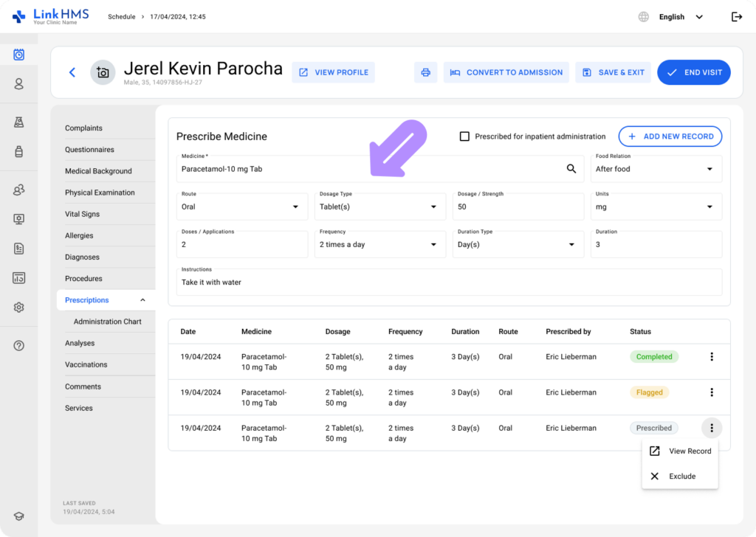Choose 'Exclude' from the context menu
This screenshot has width=756, height=537.
[x=681, y=477]
